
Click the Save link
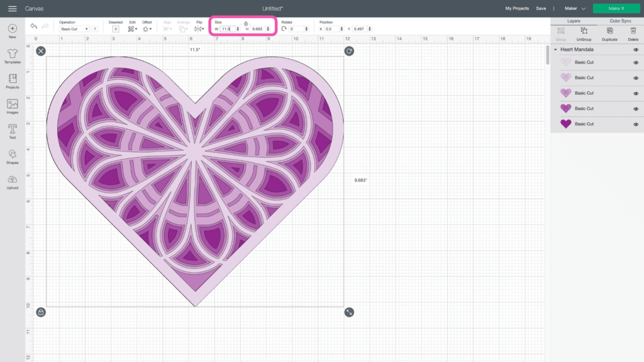click(x=541, y=9)
